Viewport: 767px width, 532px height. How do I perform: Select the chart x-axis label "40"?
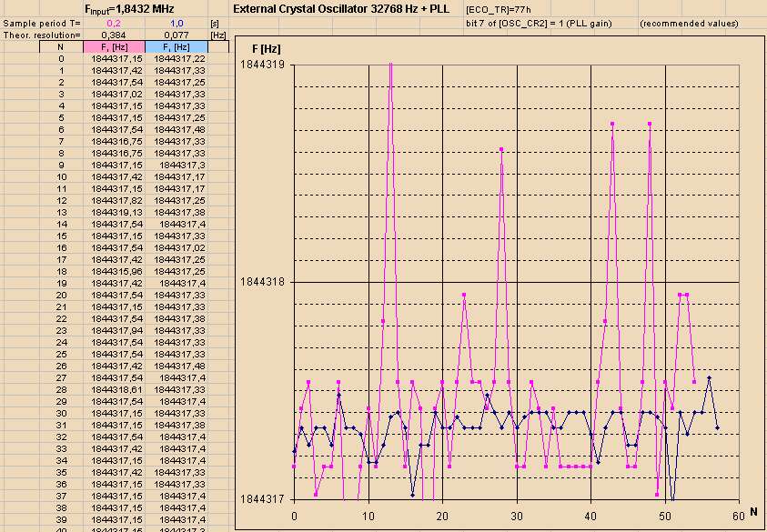591,516
